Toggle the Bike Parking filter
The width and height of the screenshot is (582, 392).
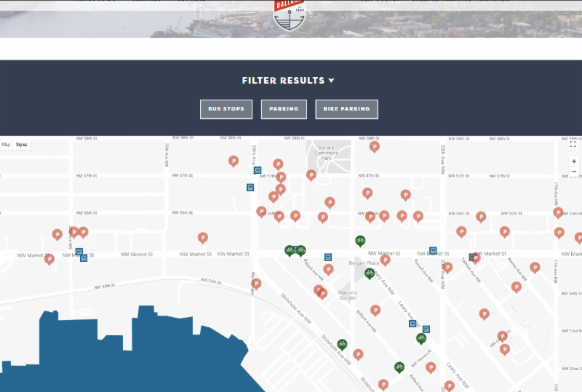[x=346, y=109]
